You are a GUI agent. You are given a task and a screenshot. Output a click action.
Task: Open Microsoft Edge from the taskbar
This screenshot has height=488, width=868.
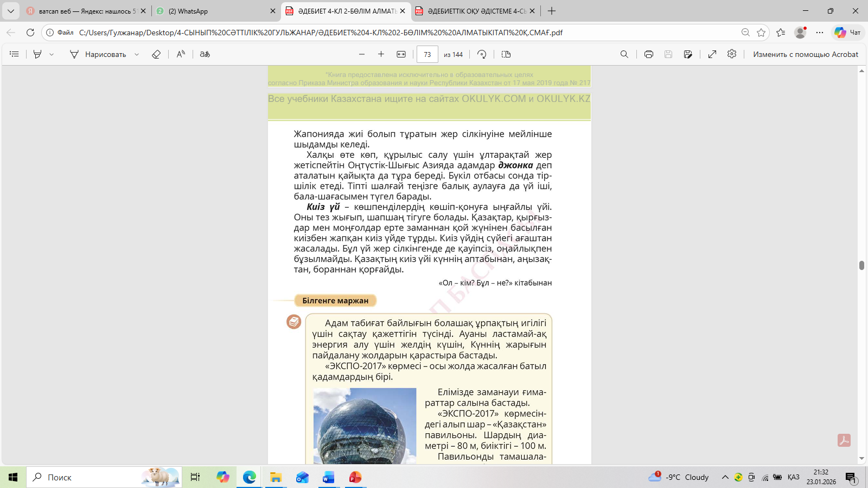point(250,477)
